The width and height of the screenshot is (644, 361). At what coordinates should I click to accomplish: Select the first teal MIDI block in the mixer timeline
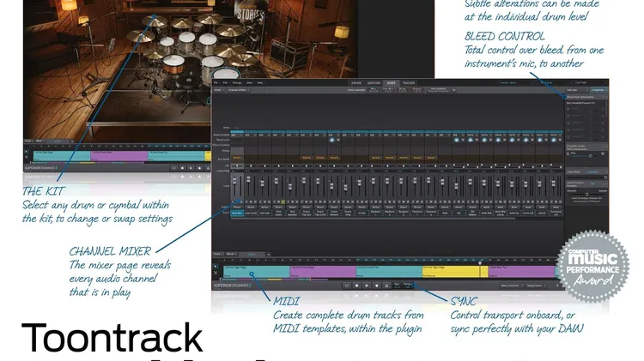257,272
